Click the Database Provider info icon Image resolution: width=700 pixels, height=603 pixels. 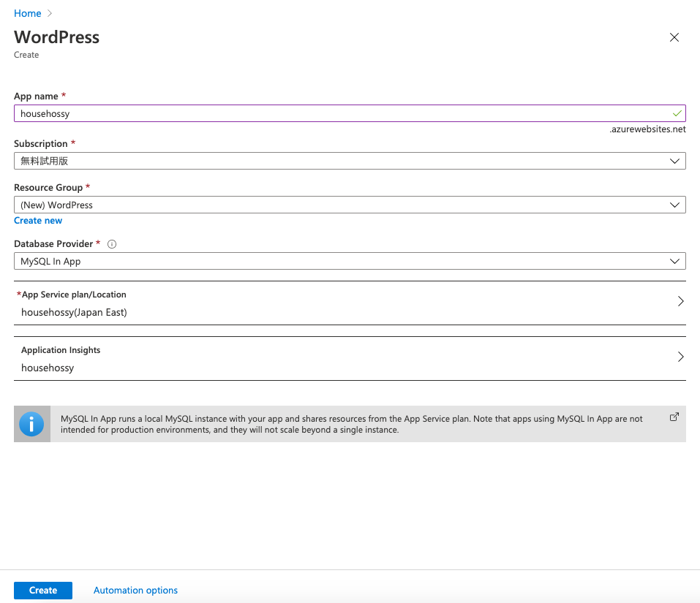pyautogui.click(x=112, y=244)
